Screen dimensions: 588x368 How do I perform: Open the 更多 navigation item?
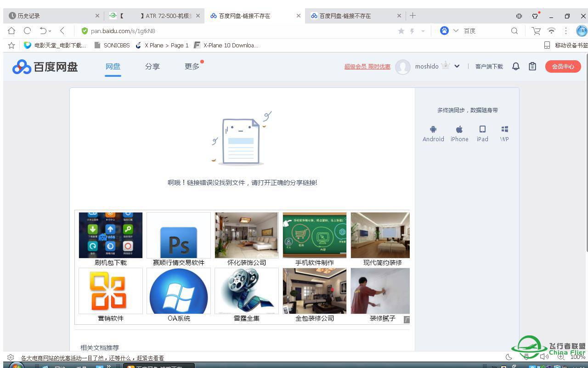(x=192, y=66)
